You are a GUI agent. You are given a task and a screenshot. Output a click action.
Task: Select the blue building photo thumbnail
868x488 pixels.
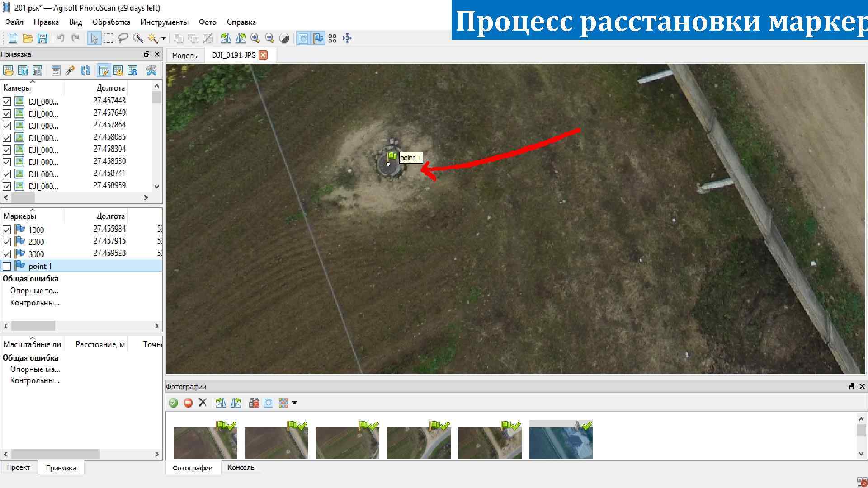coord(561,440)
